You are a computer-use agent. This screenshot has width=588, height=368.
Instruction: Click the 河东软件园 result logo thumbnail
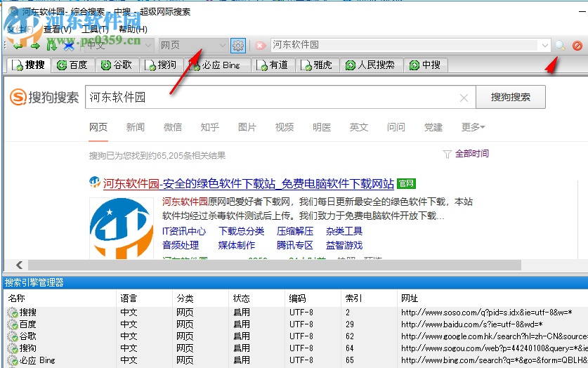[x=122, y=228]
